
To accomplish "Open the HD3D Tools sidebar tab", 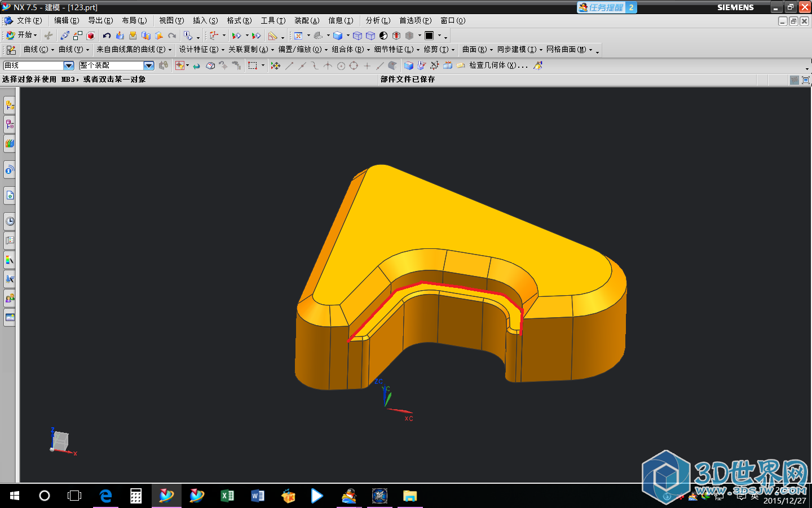I will pos(10,169).
